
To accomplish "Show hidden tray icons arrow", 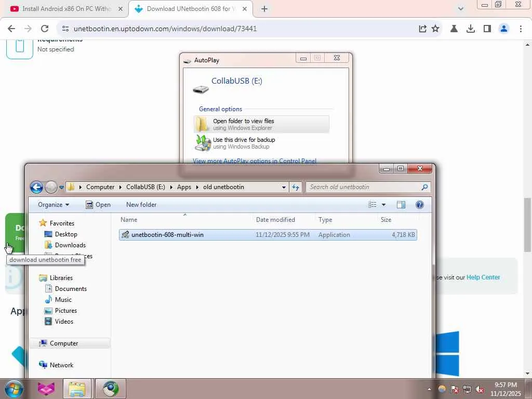I will (x=429, y=389).
